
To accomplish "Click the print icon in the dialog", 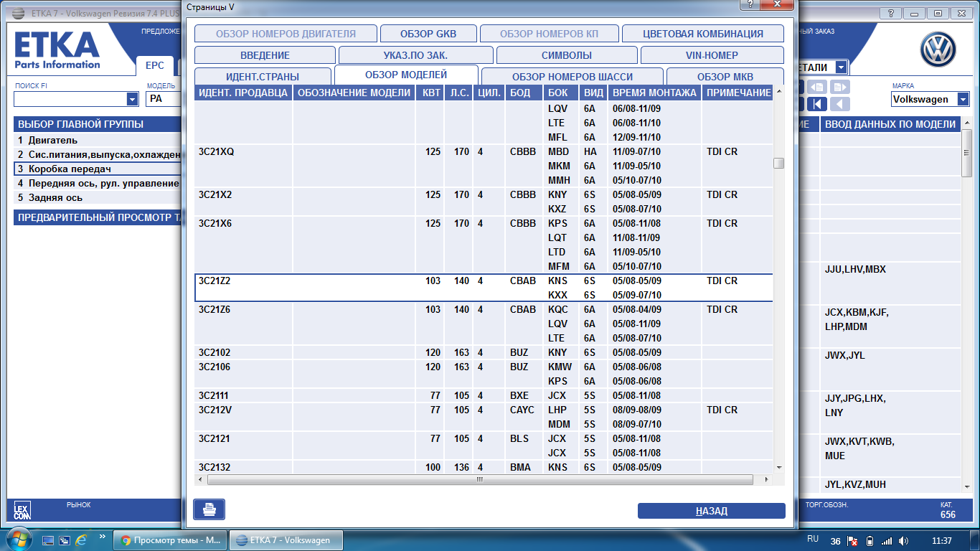I will pos(209,509).
